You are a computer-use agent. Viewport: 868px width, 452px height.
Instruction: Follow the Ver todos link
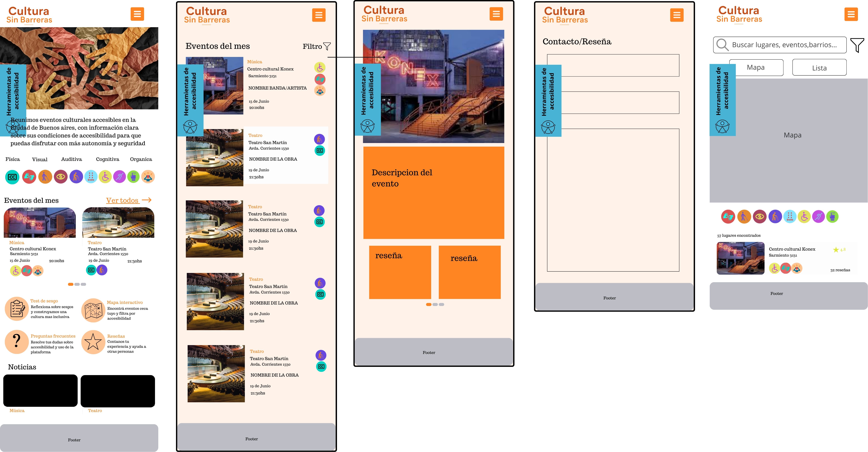pyautogui.click(x=129, y=201)
